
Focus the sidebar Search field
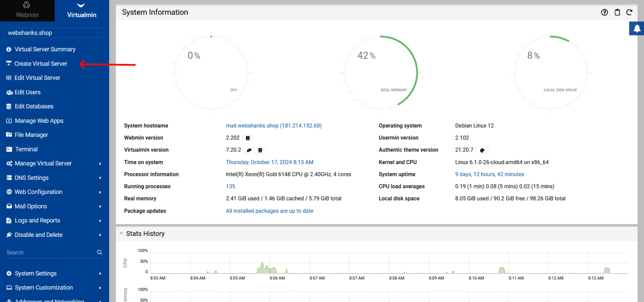(50, 252)
